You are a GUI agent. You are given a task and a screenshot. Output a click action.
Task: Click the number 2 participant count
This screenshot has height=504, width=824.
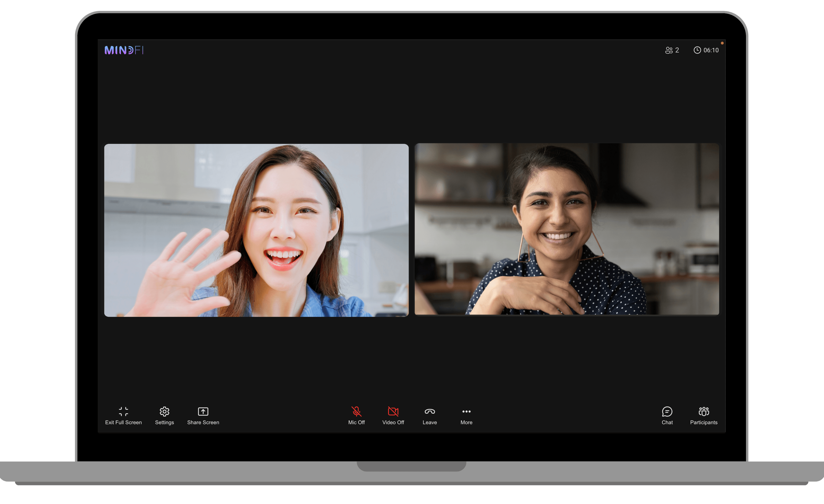pos(677,50)
